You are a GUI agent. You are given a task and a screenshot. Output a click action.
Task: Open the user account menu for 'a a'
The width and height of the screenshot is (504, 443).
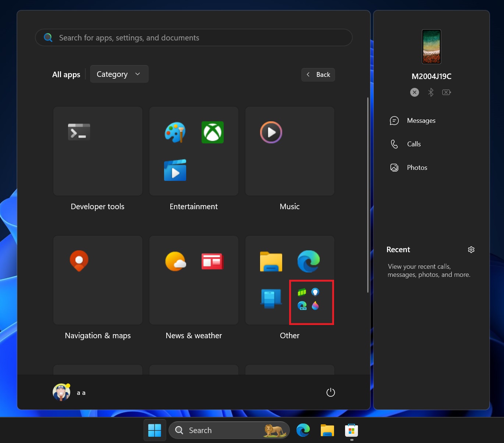click(69, 392)
